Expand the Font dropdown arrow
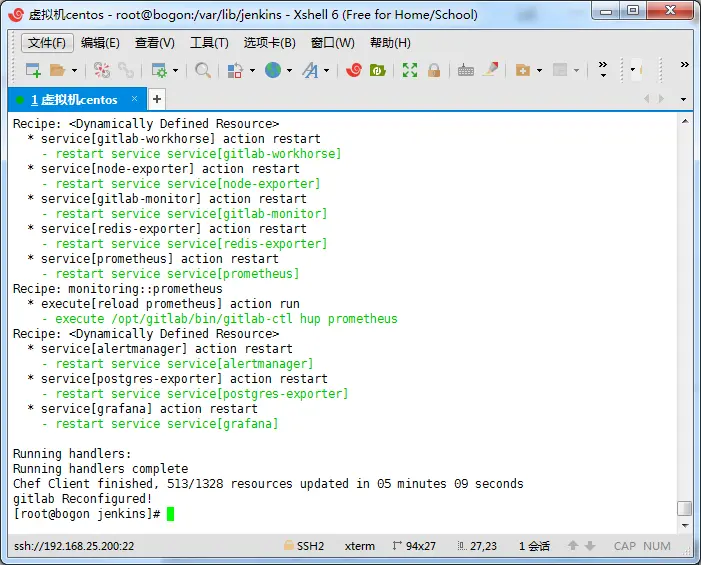The height and width of the screenshot is (565, 701). [326, 71]
